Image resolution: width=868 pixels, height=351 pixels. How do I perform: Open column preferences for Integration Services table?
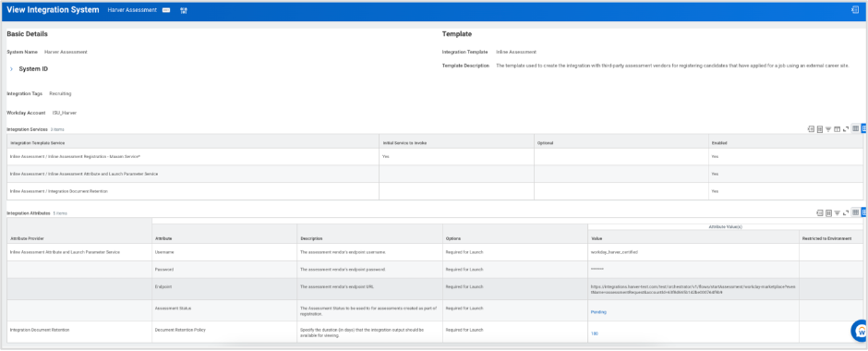tap(837, 129)
